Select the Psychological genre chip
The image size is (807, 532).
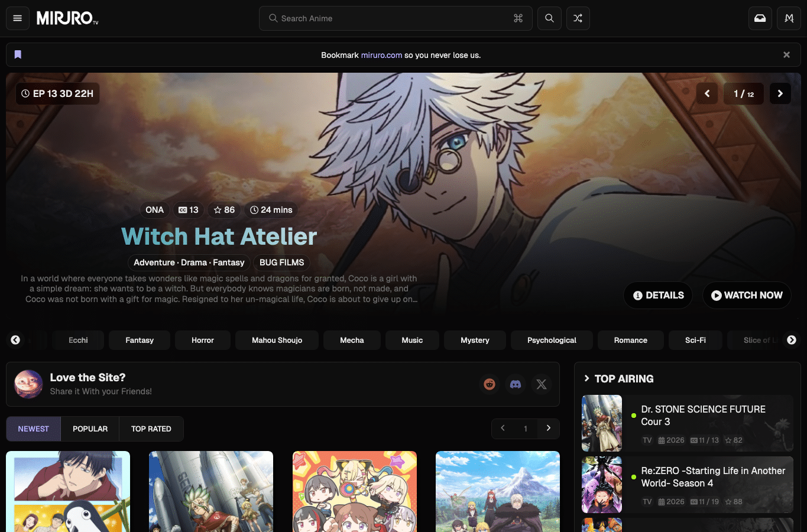(x=552, y=340)
